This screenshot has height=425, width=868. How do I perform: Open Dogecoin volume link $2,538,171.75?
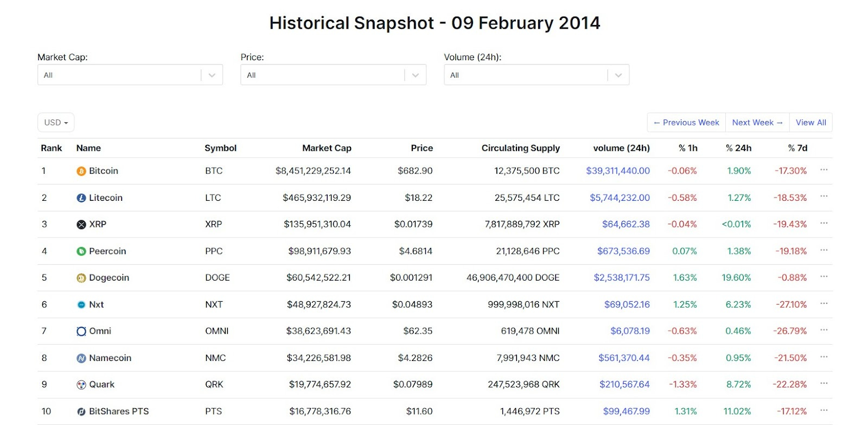622,278
